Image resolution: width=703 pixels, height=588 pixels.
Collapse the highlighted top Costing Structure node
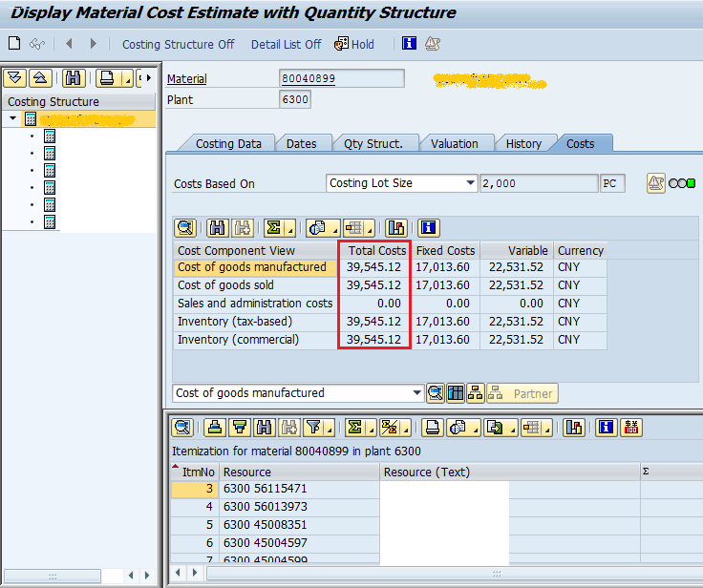[13, 118]
